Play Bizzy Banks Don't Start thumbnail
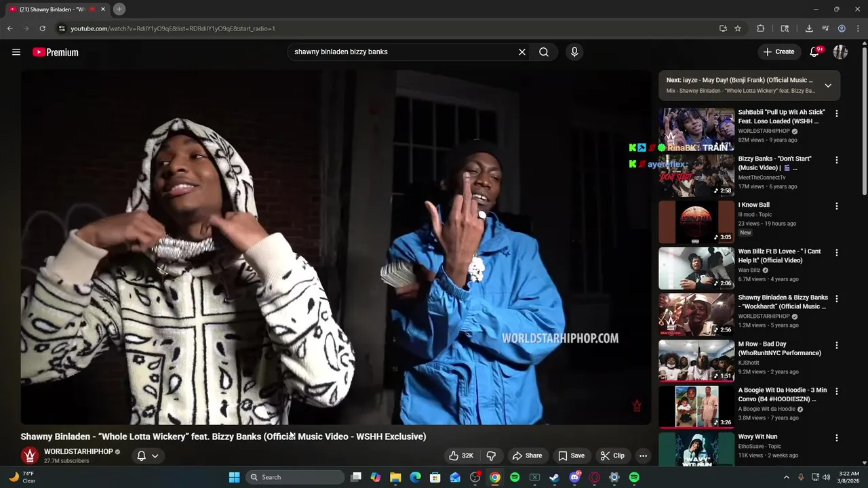This screenshot has height=488, width=868. (x=696, y=175)
